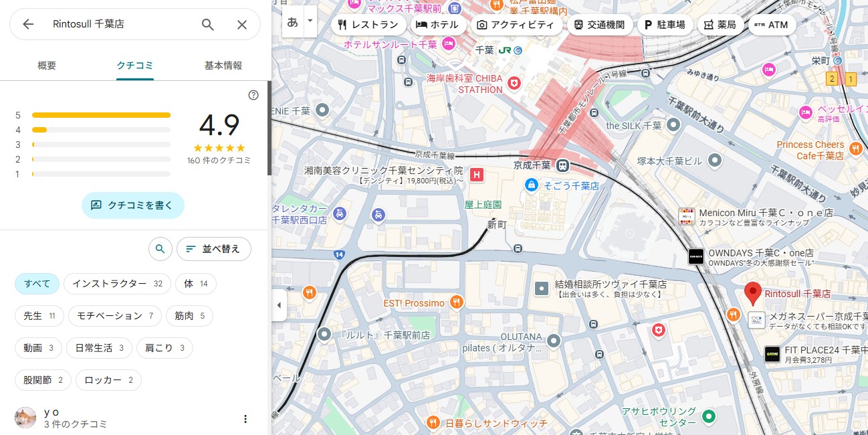
Task: Click the EST! Prossimo restaurant marker
Action: (x=457, y=302)
